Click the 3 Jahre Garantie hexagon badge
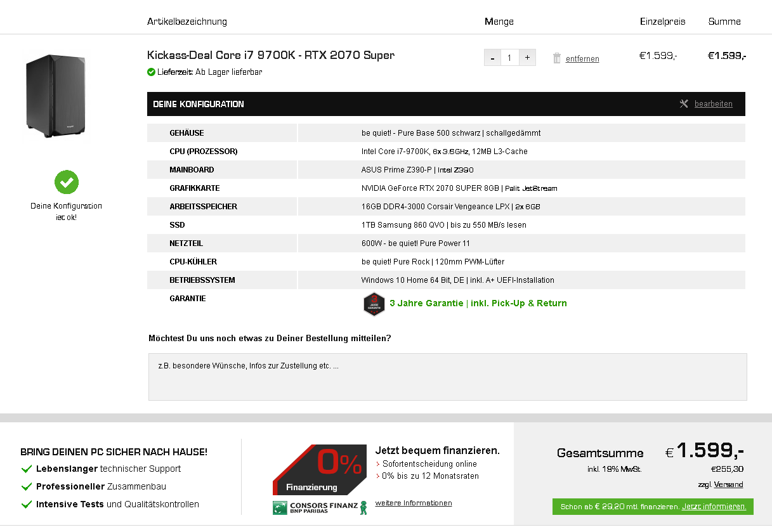The height and width of the screenshot is (532, 772). [374, 304]
